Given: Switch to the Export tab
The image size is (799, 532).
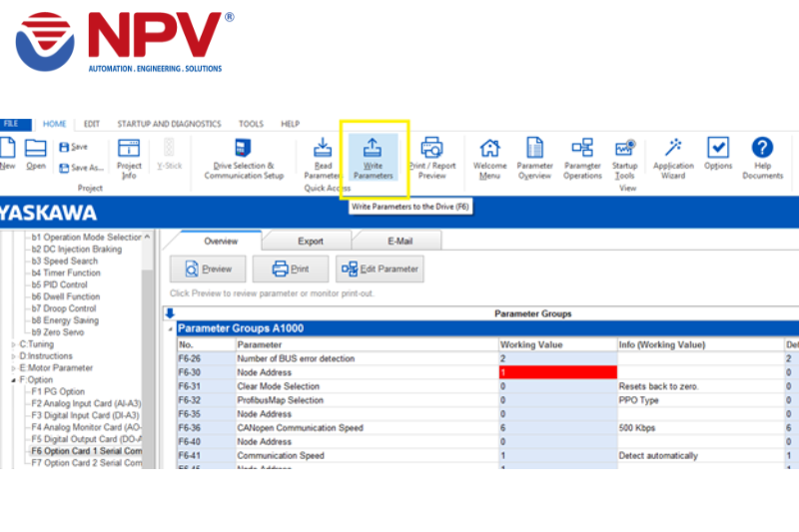Looking at the screenshot, I should pyautogui.click(x=311, y=242).
